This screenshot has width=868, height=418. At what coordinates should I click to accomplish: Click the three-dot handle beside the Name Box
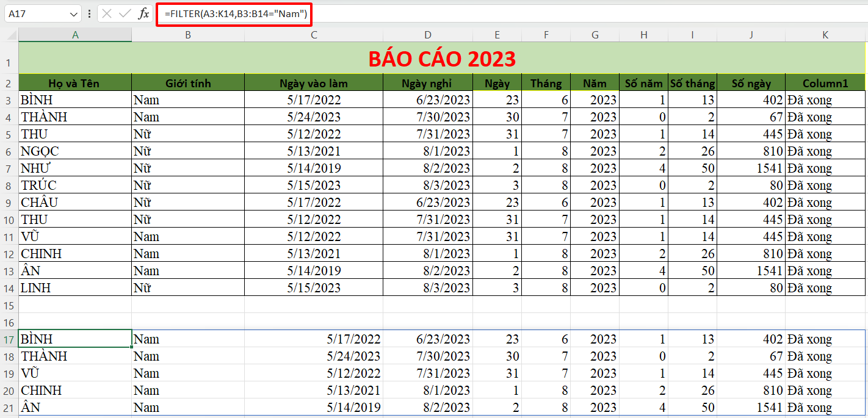point(90,14)
